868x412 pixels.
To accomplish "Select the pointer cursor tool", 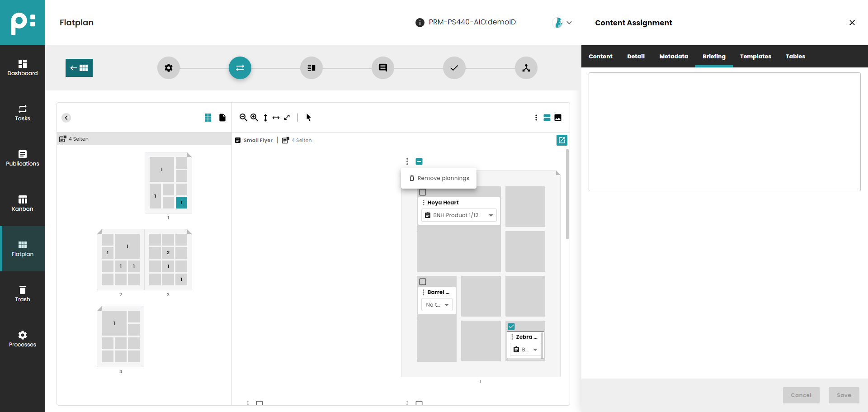I will pyautogui.click(x=308, y=118).
